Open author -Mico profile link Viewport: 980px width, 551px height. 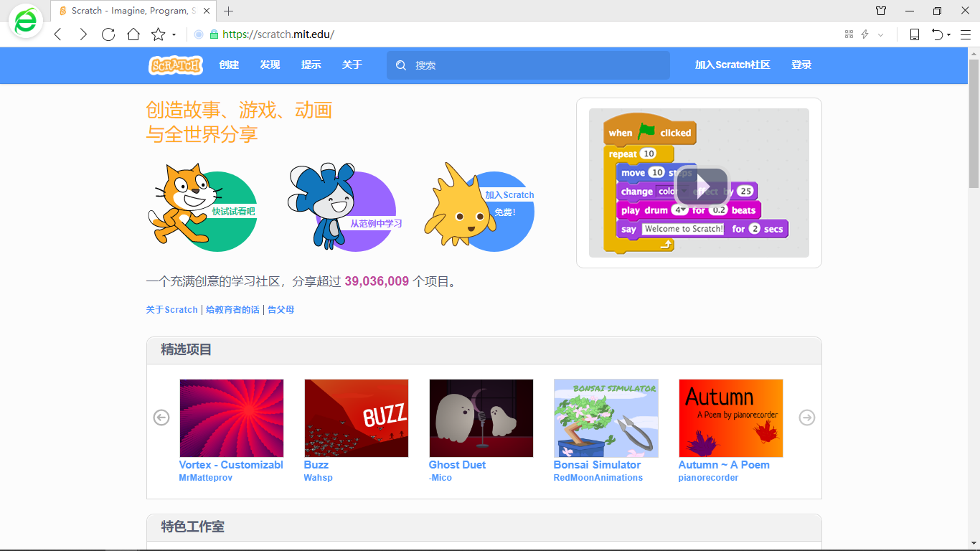point(440,478)
